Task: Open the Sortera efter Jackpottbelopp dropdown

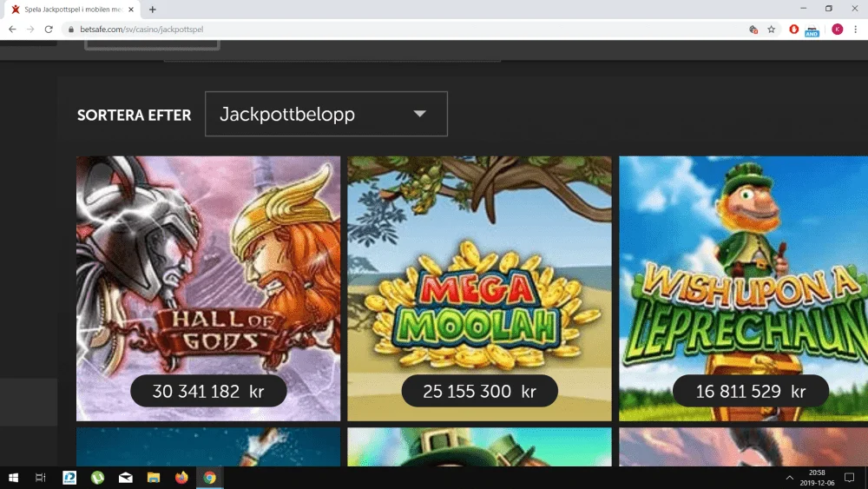Action: point(326,114)
